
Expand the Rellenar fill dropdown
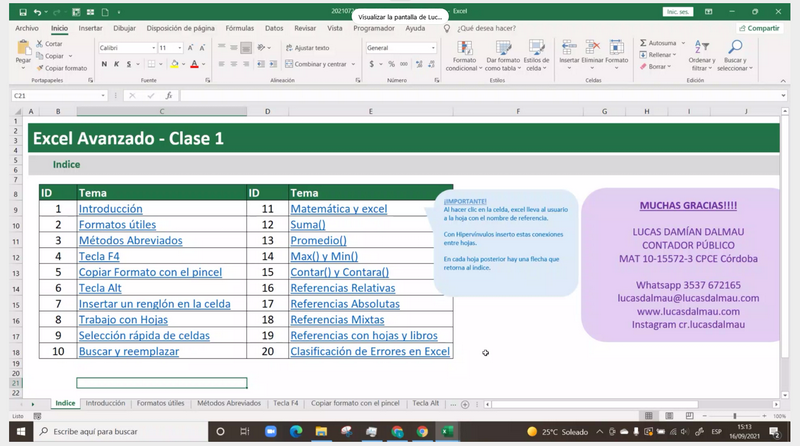click(674, 55)
